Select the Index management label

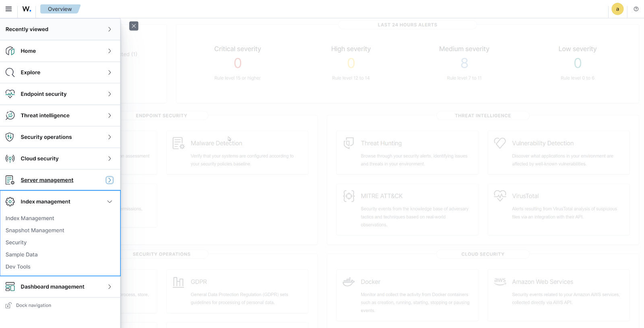click(45, 202)
